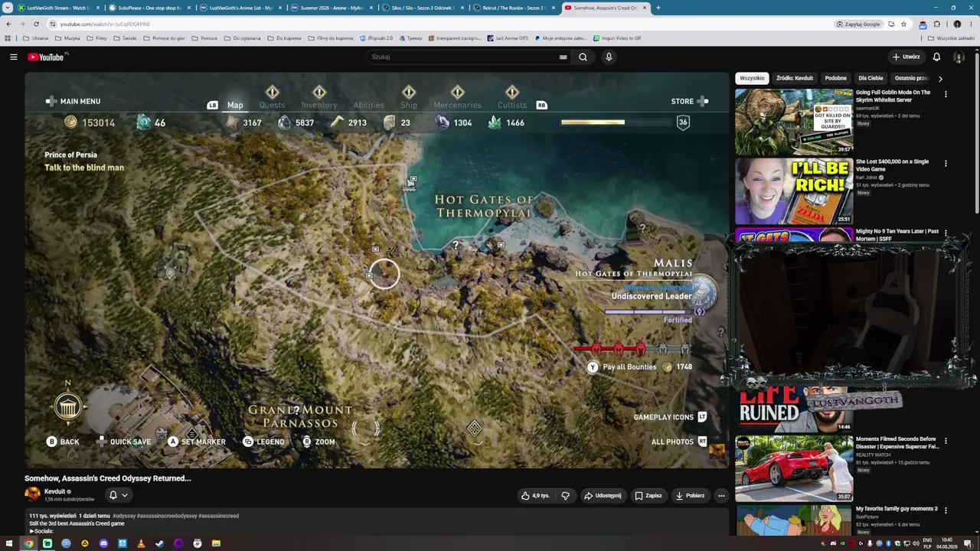Image resolution: width=980 pixels, height=551 pixels.
Task: Open Chrome from the taskbar
Action: point(28,543)
